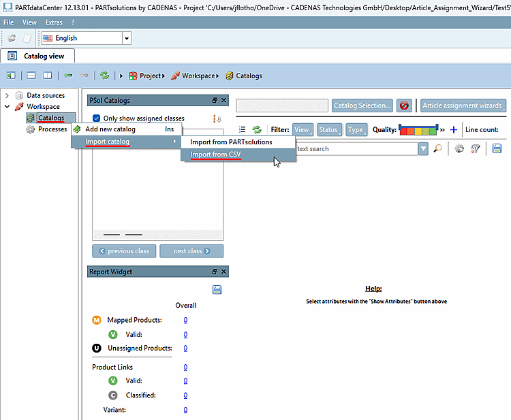The height and width of the screenshot is (420, 511).
Task: Click the magnifier search icon
Action: tap(438, 149)
